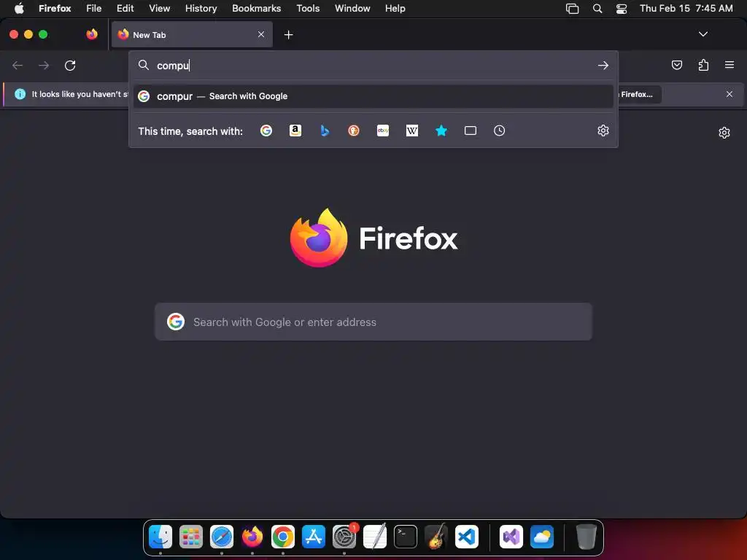The image size is (747, 560).
Task: Search this time with Amazon icon
Action: point(295,131)
